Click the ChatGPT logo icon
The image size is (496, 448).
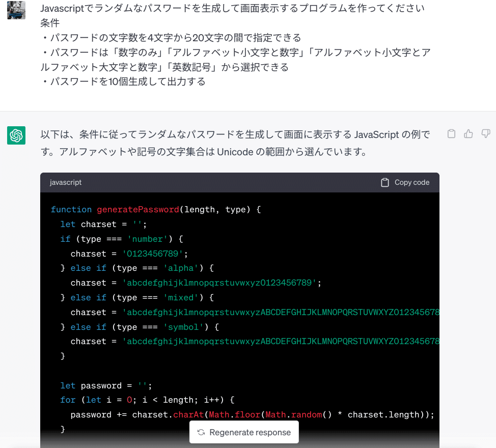pyautogui.click(x=16, y=135)
